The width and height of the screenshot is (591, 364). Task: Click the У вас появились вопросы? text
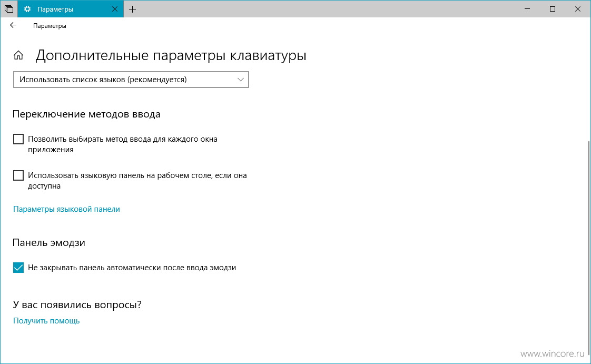[x=77, y=304]
